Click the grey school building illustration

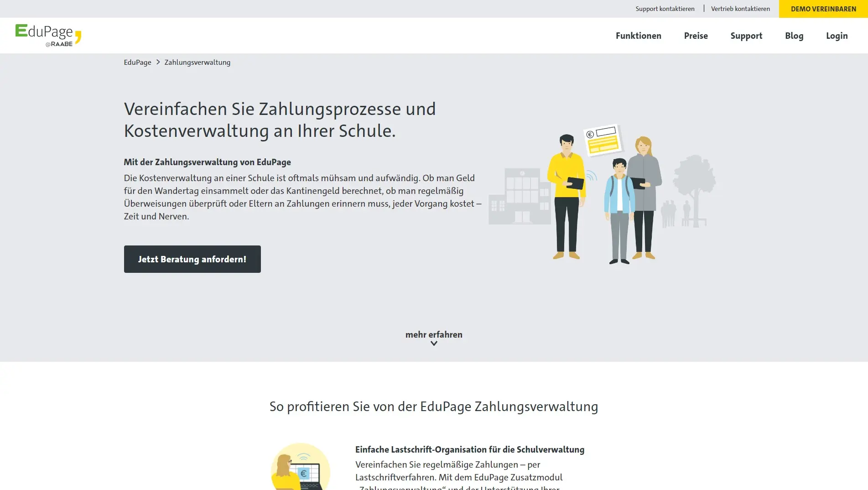click(x=520, y=196)
